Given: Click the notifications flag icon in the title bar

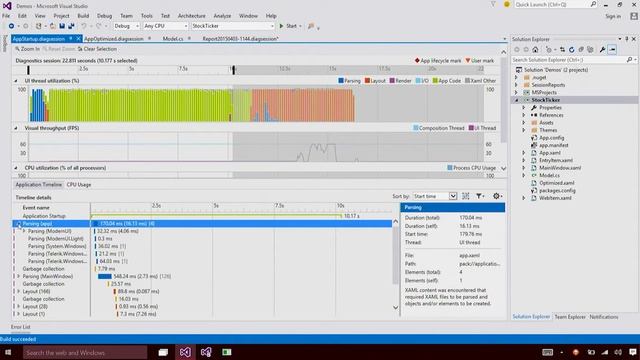Looking at the screenshot, I should [x=493, y=4].
